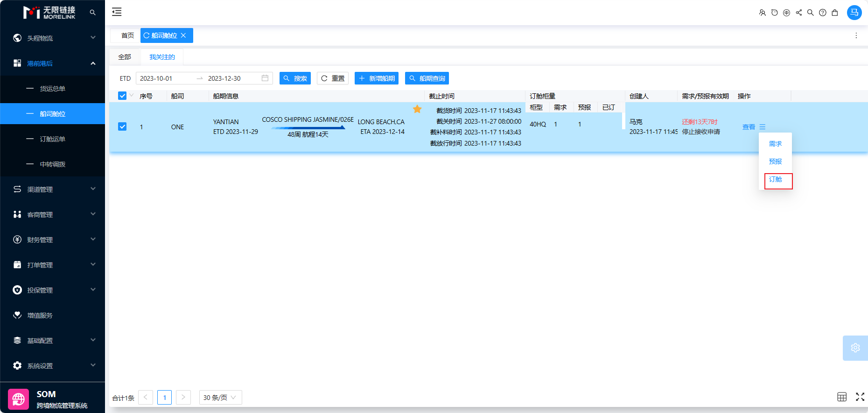
Task: Click the 新增船期 button
Action: point(377,78)
